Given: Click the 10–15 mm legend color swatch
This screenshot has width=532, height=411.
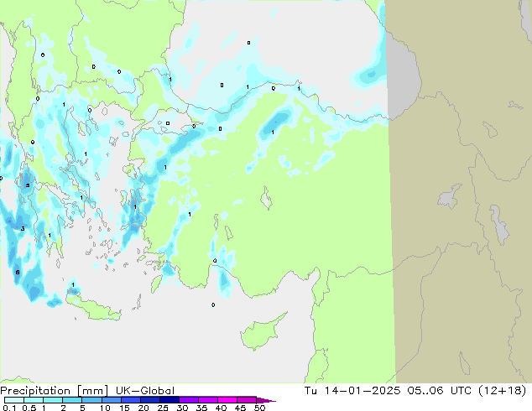Looking at the screenshot, I should click(111, 400).
